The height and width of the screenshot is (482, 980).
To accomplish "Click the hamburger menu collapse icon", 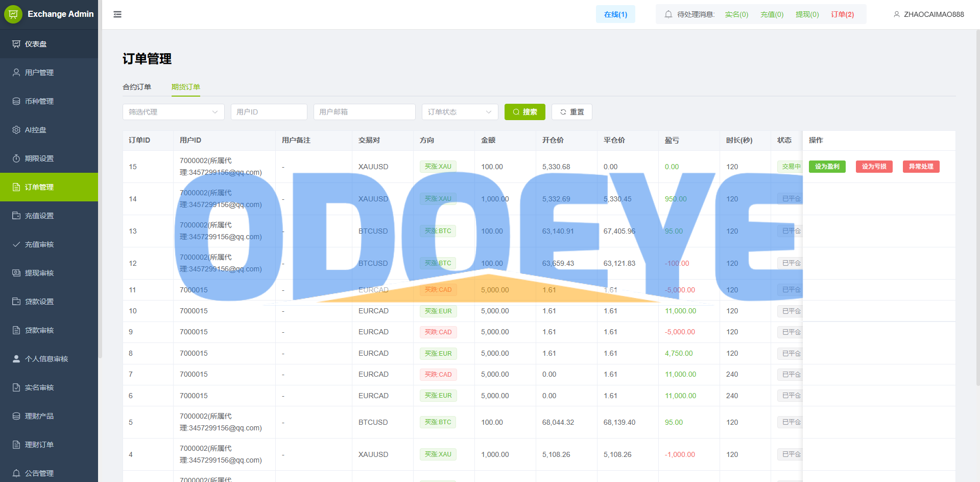I will [117, 14].
